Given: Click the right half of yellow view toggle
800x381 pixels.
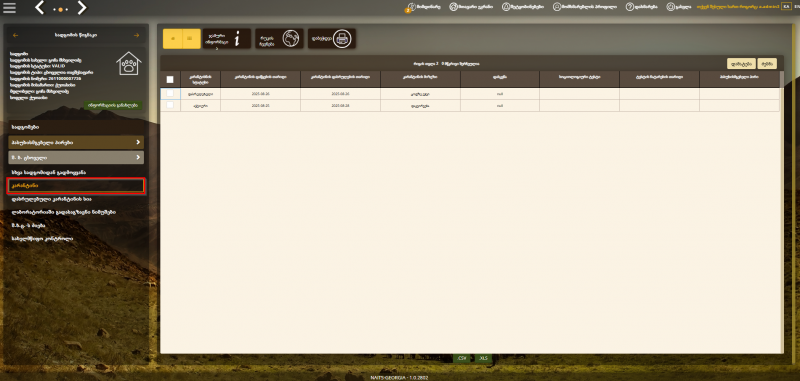Looking at the screenshot, I should point(191,39).
